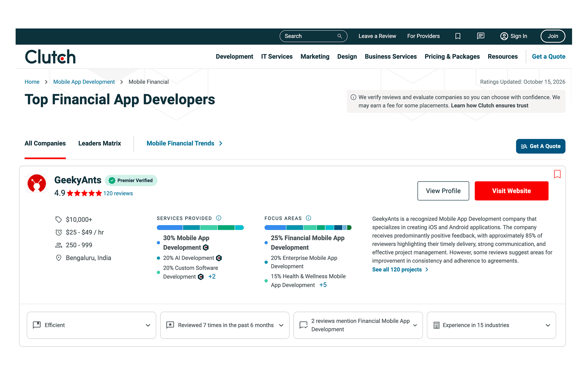The height and width of the screenshot is (379, 588).
Task: Expand the Efficient dropdown
Action: tap(92, 325)
